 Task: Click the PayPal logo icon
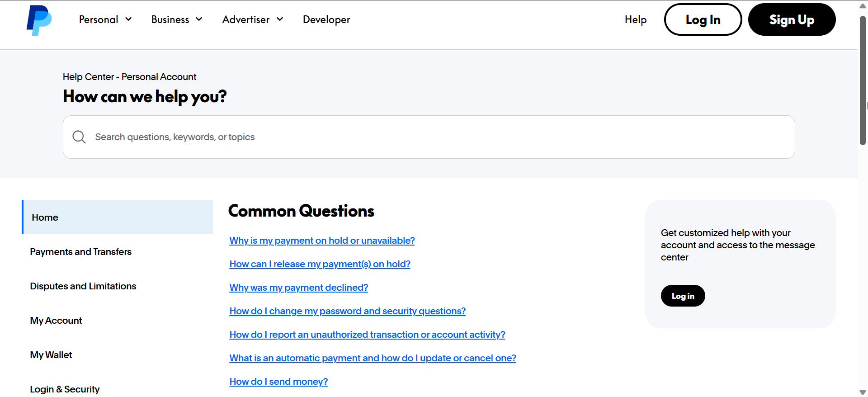[x=39, y=20]
